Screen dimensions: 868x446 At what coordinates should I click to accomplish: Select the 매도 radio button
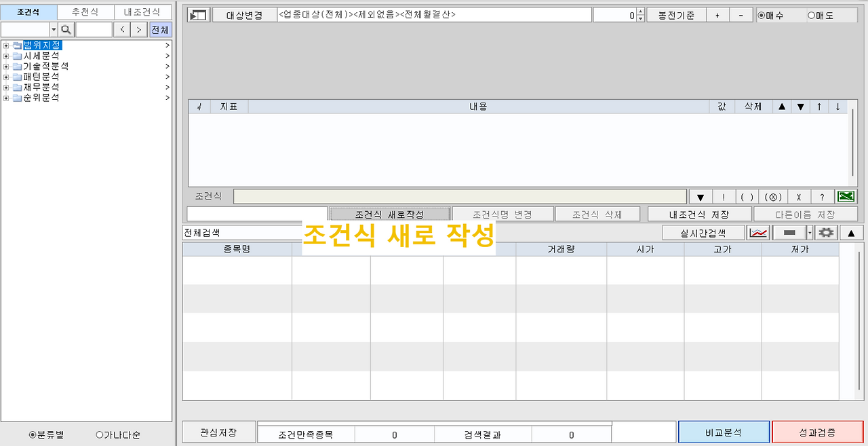(821, 15)
